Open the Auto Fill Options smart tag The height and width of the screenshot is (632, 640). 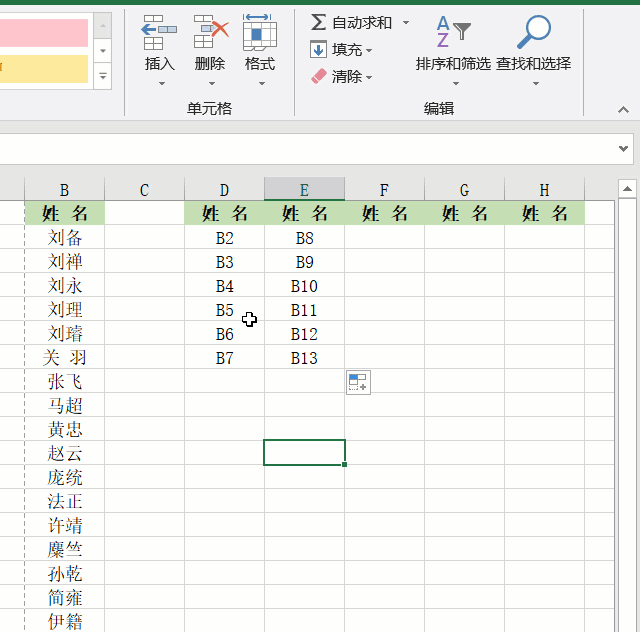click(358, 383)
